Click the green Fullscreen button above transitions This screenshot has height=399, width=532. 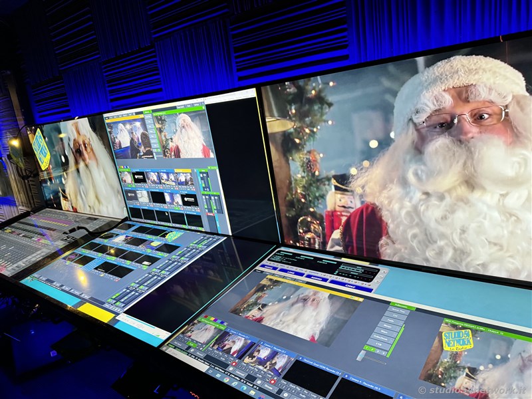403,306
